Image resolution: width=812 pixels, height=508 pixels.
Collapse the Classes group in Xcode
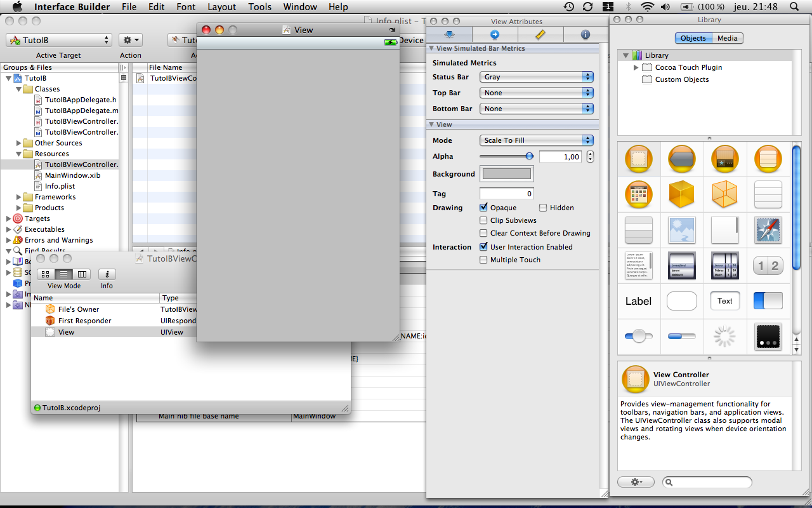tap(19, 89)
